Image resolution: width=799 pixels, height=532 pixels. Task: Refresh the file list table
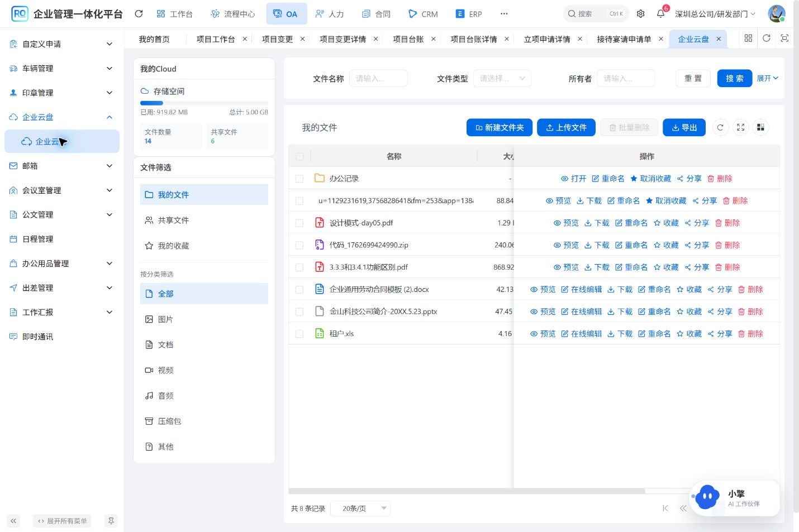click(720, 127)
